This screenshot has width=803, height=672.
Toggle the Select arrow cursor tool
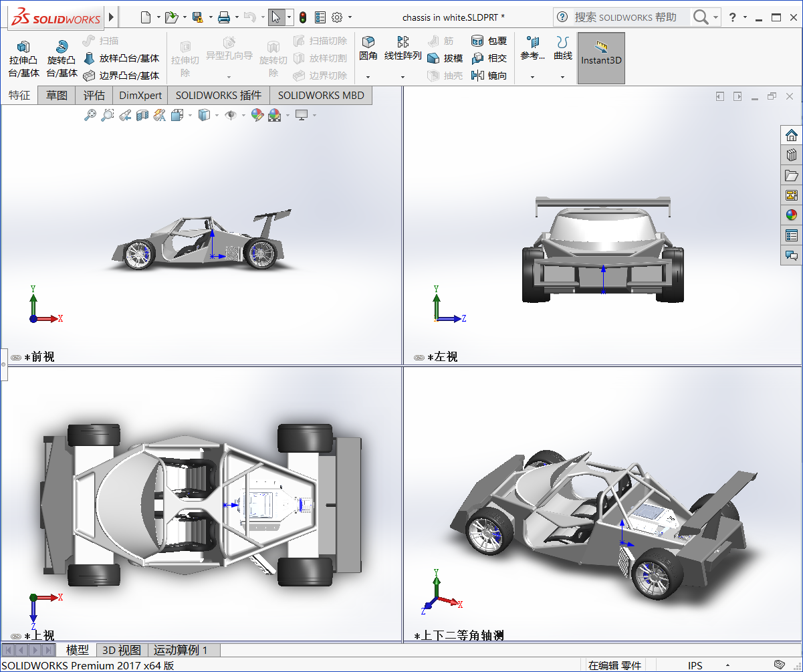click(x=276, y=17)
